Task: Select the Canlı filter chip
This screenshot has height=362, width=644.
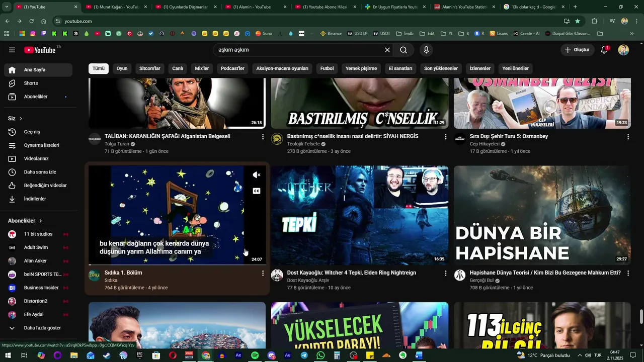Action: point(178,68)
